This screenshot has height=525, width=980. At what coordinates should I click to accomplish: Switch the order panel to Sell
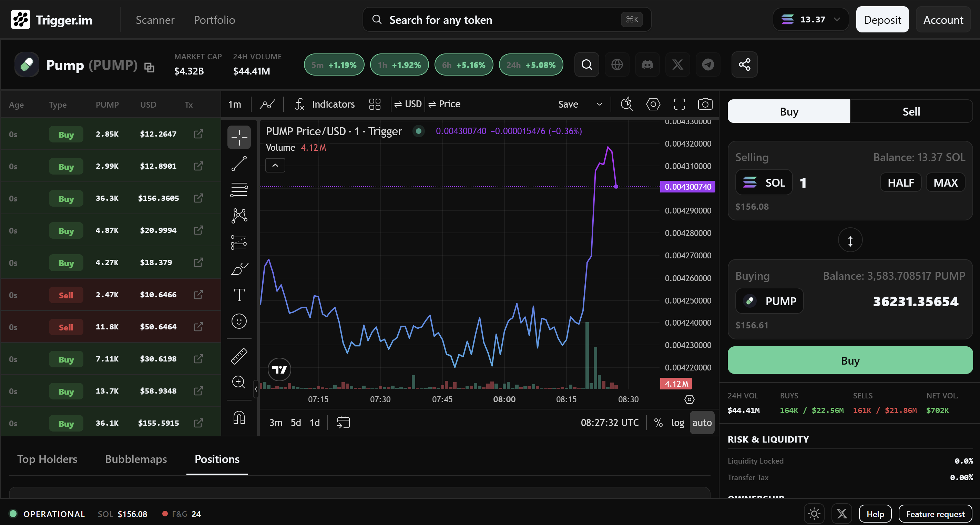coord(911,111)
